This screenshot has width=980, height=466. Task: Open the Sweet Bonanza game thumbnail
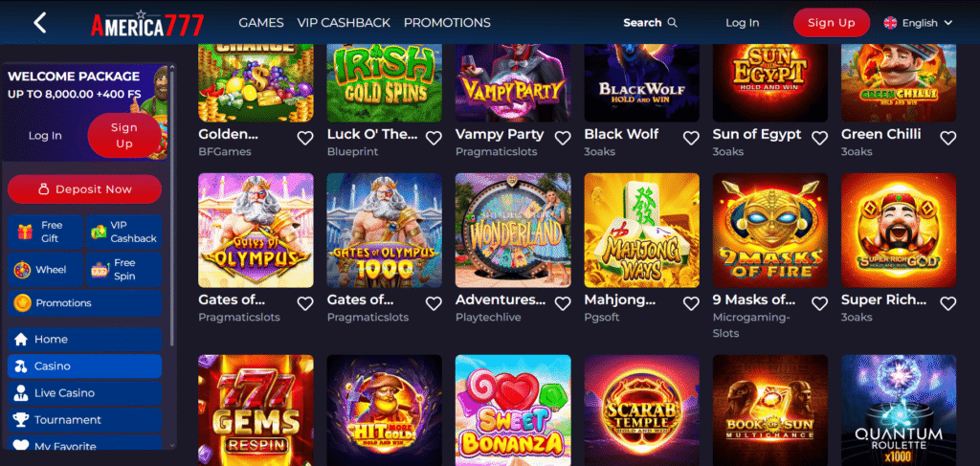click(513, 411)
